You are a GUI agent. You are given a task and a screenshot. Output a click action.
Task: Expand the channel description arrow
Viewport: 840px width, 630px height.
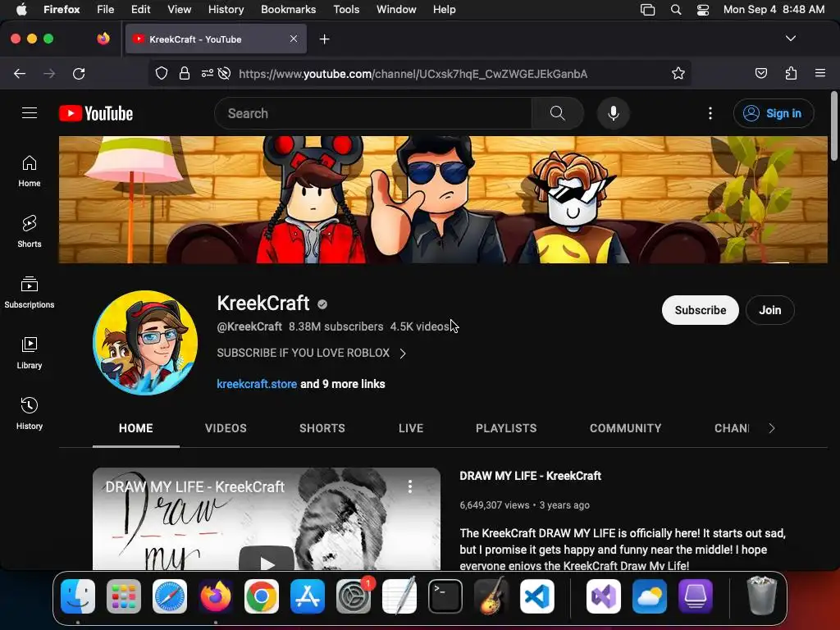click(x=402, y=354)
